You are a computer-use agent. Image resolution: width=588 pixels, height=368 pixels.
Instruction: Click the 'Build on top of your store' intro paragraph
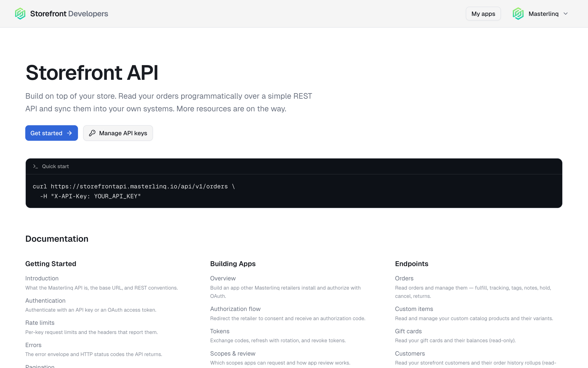click(x=169, y=102)
